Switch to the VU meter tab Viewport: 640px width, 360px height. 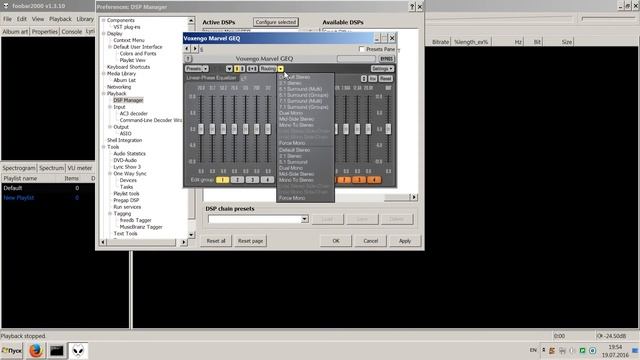point(79,168)
